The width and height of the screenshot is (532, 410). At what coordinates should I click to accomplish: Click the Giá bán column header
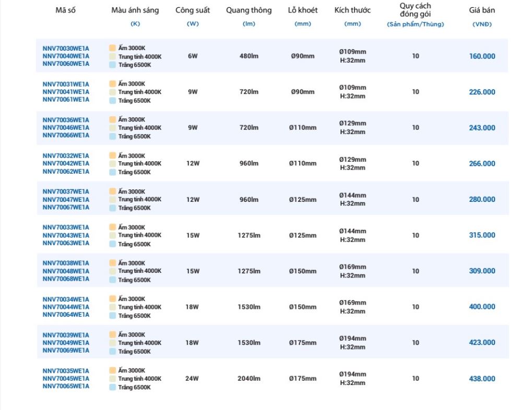coord(482,10)
